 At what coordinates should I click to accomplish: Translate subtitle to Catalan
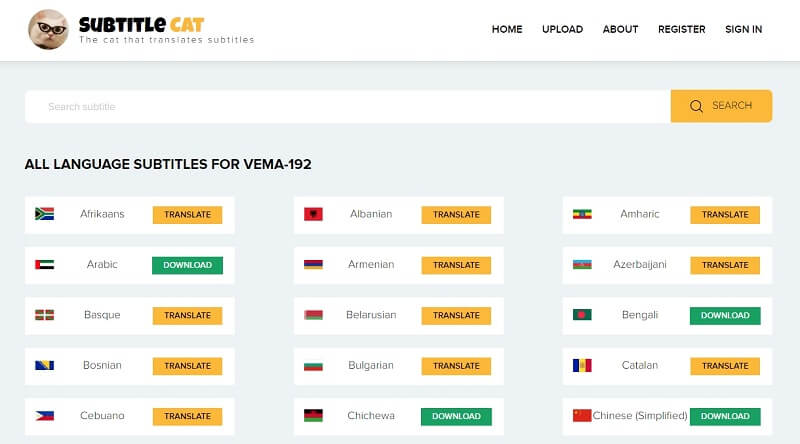pyautogui.click(x=725, y=366)
